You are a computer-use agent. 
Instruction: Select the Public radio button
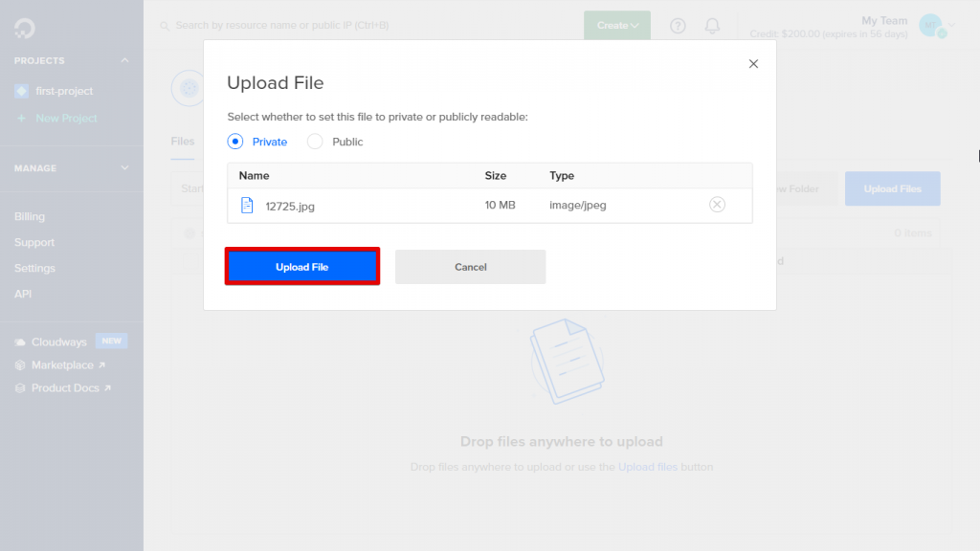[x=316, y=141]
